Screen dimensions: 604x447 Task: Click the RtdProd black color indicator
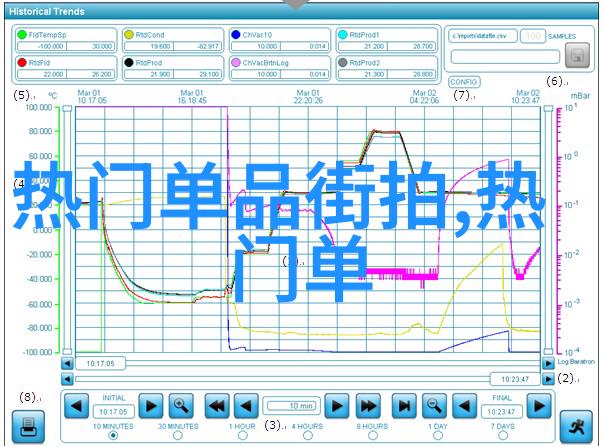(129, 62)
